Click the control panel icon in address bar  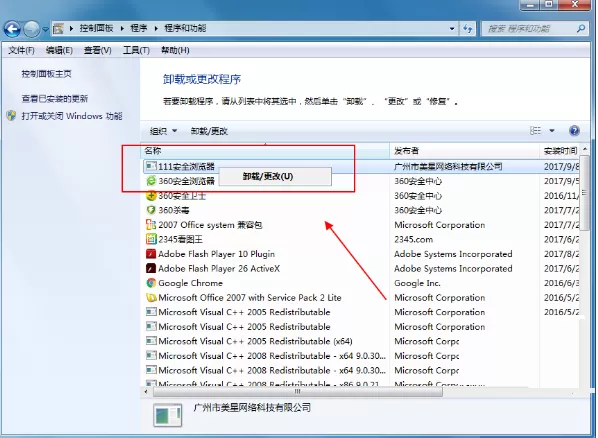[x=58, y=28]
